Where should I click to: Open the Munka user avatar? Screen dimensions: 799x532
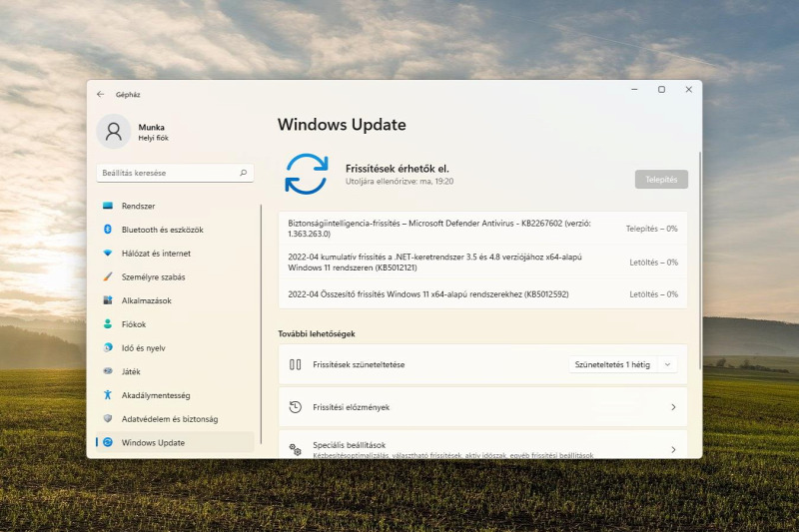point(114,132)
